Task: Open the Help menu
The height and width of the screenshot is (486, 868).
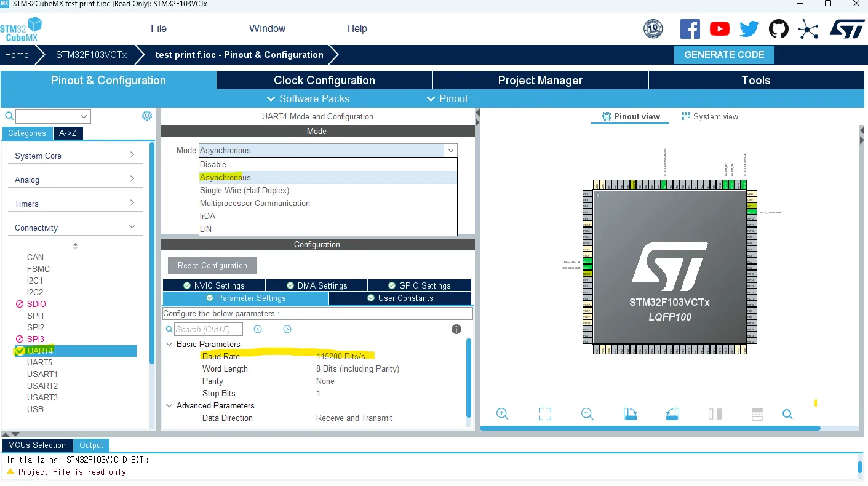Action: 357,28
